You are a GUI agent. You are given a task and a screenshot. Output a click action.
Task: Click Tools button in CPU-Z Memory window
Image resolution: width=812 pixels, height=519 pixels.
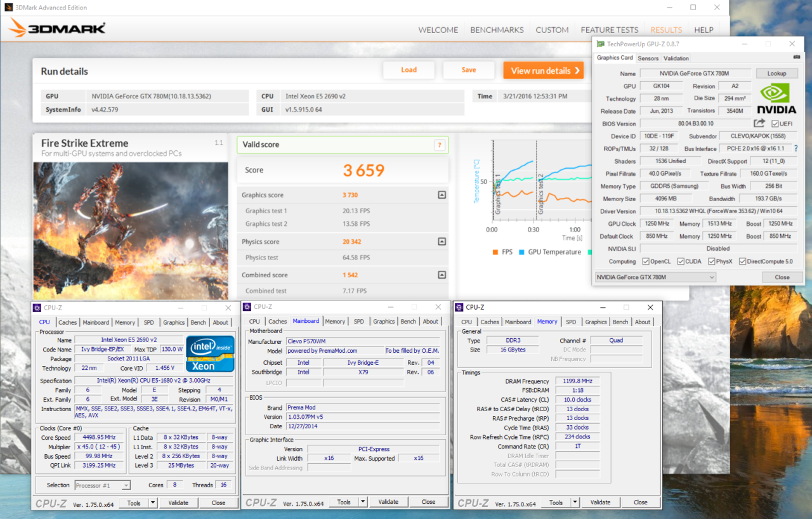(556, 503)
